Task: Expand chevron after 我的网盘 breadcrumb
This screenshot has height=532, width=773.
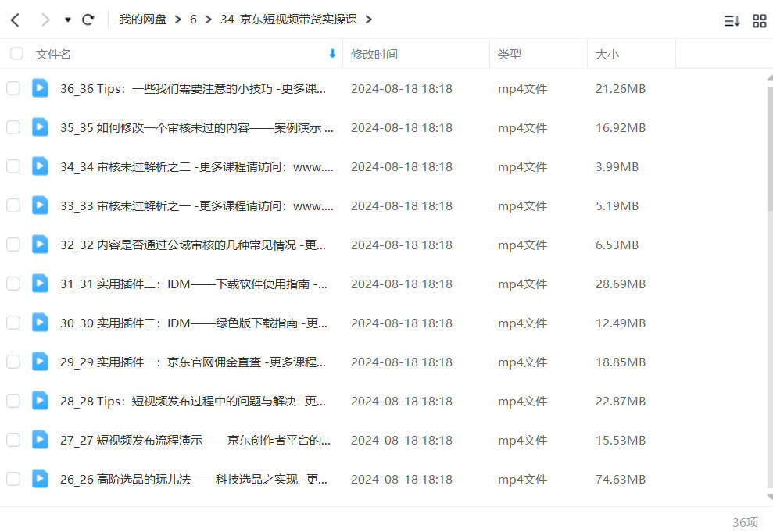Action: pyautogui.click(x=178, y=20)
